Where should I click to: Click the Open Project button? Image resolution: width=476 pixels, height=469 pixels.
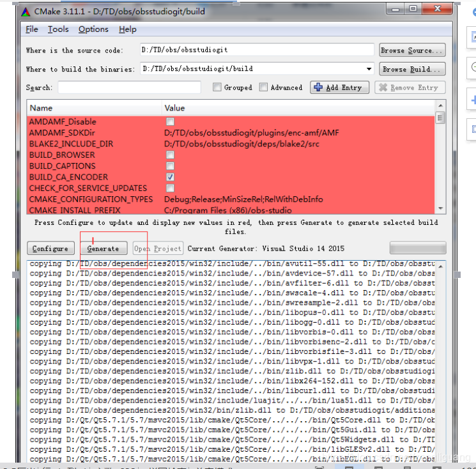coord(158,249)
